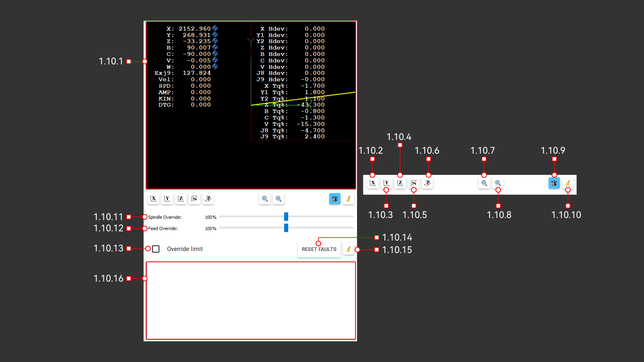Adjust the Spindle Override slider
The image size is (644, 362).
click(x=286, y=216)
